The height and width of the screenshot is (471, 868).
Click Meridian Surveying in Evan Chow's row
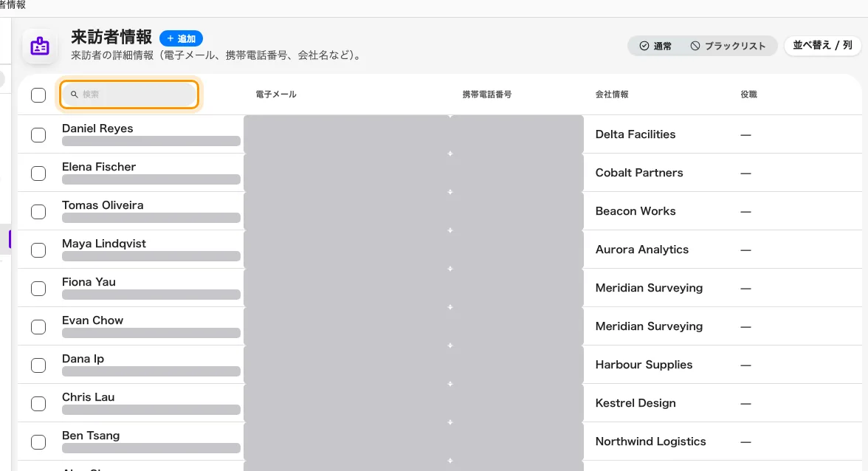(649, 326)
